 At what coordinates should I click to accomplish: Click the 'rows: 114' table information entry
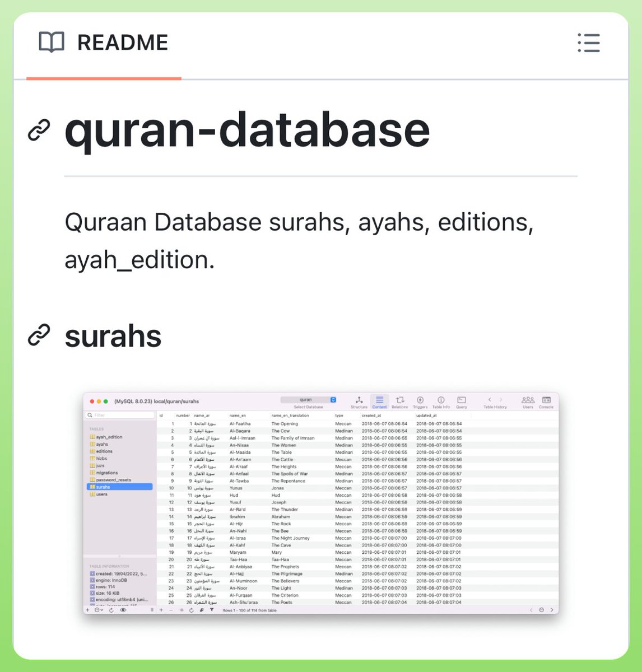[103, 587]
